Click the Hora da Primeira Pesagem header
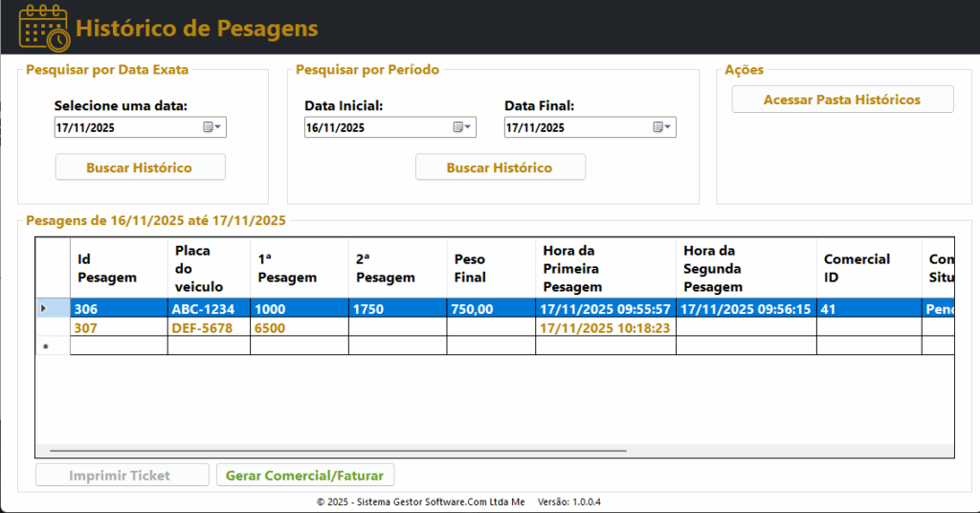 coord(603,268)
